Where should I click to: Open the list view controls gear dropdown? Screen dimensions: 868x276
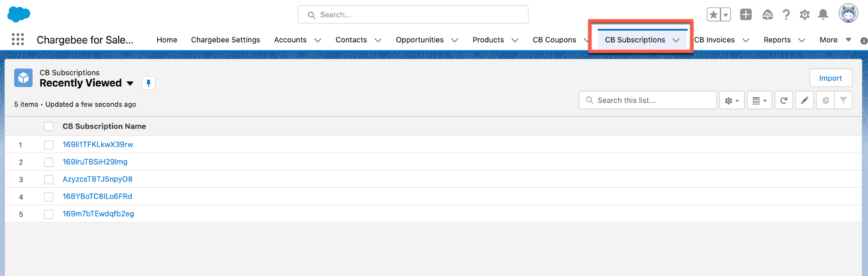[x=732, y=100]
